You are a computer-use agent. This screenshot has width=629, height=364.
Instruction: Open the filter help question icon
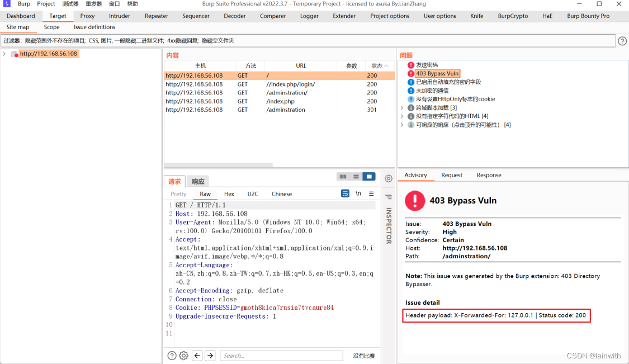click(622, 41)
